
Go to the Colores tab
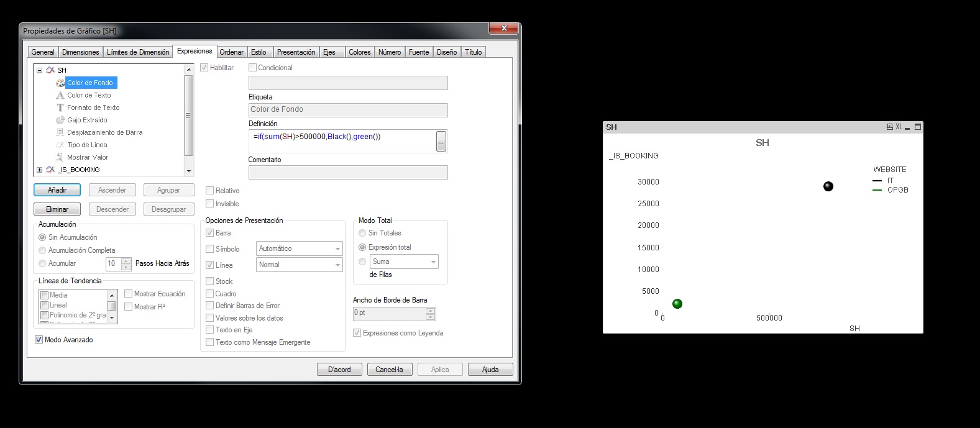pyautogui.click(x=359, y=52)
